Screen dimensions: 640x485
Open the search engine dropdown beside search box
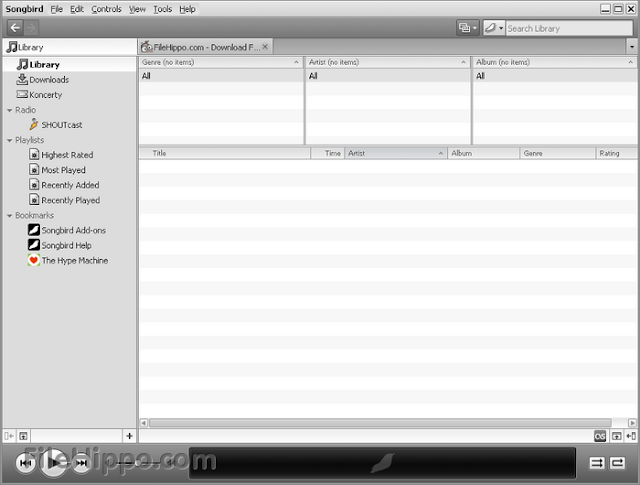point(494,28)
